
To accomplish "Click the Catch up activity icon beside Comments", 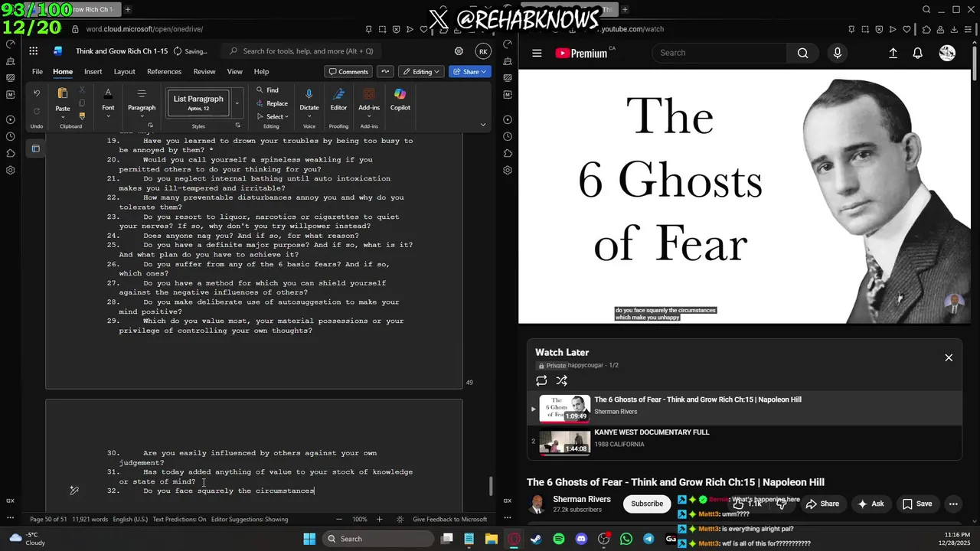I will (384, 71).
